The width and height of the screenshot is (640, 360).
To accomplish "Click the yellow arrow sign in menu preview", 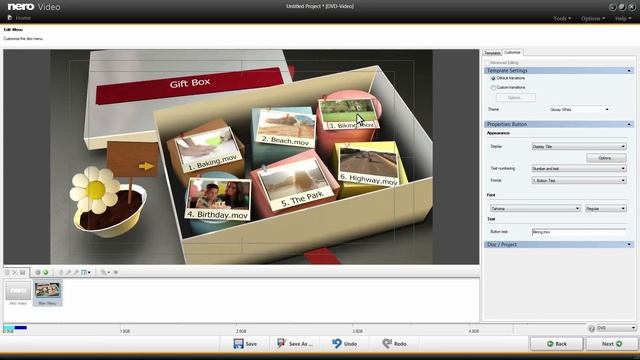I will pos(146,166).
